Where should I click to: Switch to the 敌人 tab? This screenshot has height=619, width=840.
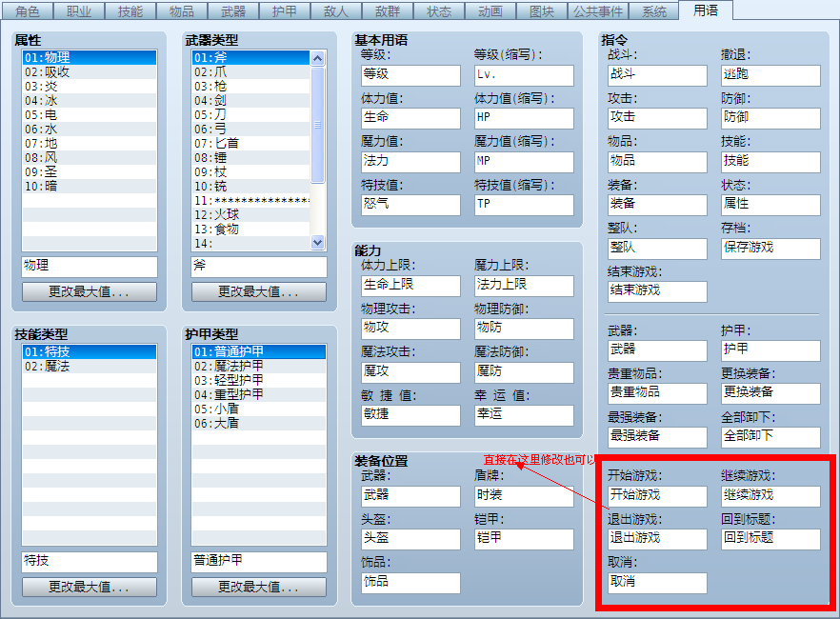point(336,11)
